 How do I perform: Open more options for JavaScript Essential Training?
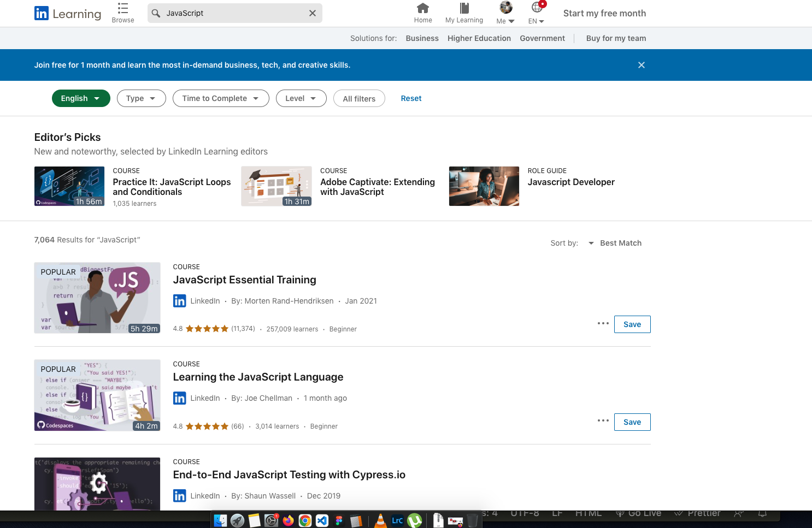point(603,323)
